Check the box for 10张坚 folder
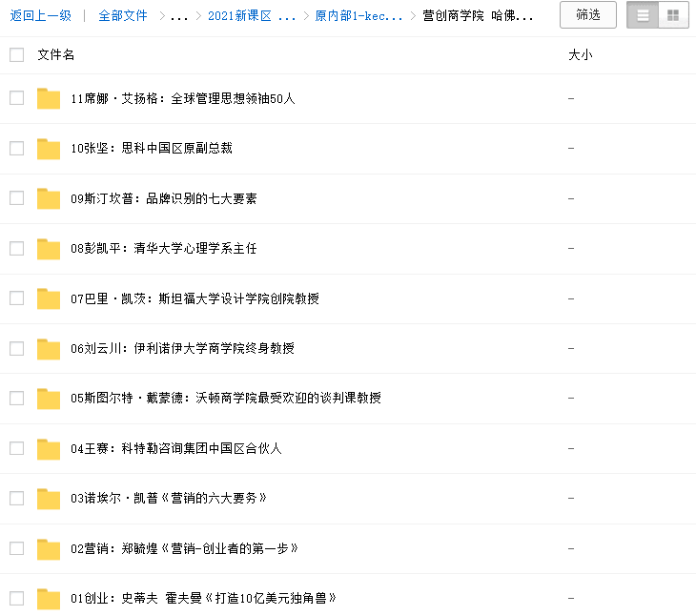This screenshot has width=696, height=616. coord(17,148)
